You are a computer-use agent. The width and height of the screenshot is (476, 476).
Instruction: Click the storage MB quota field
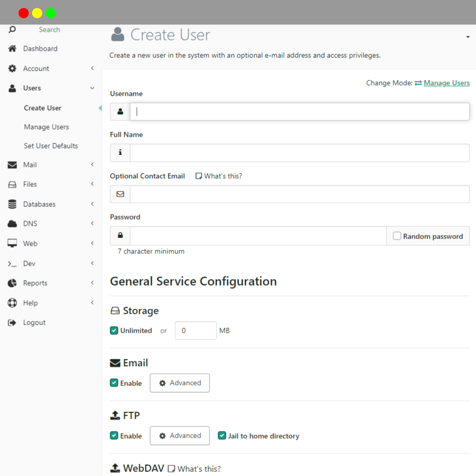click(x=196, y=330)
